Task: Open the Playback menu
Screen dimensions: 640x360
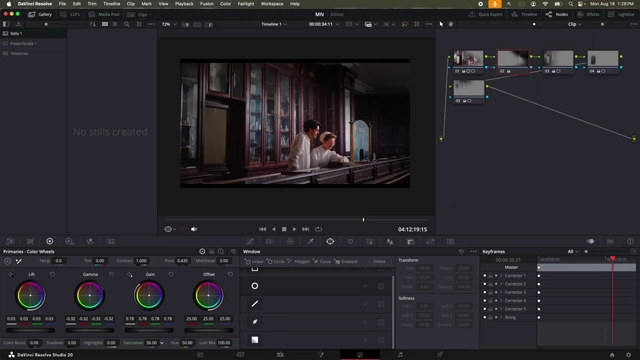Action: (184, 4)
